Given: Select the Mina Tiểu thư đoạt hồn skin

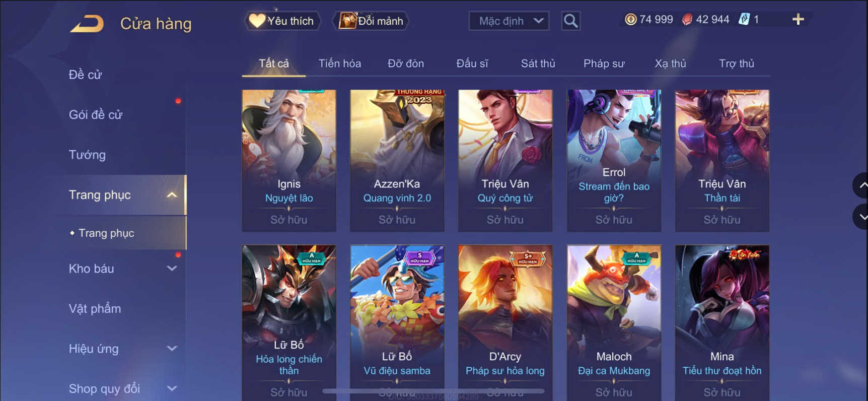Looking at the screenshot, I should point(722,322).
